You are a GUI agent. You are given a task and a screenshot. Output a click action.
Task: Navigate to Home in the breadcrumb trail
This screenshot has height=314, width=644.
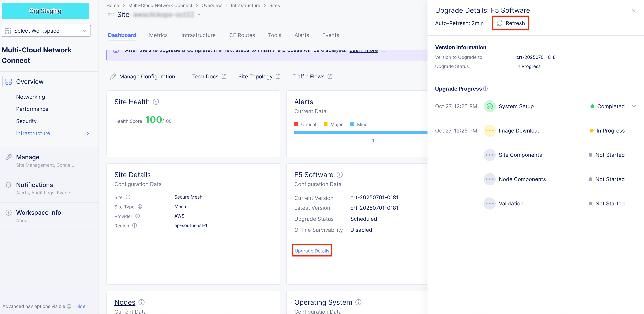[x=113, y=5]
